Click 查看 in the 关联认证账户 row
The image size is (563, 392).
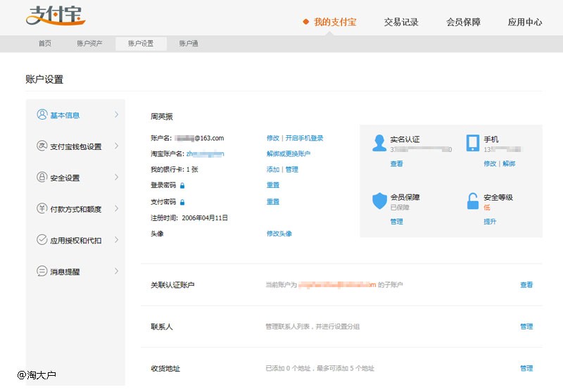tap(526, 284)
